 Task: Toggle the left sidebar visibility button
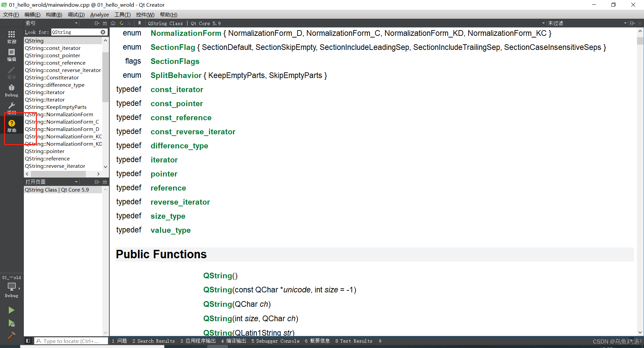(28, 341)
